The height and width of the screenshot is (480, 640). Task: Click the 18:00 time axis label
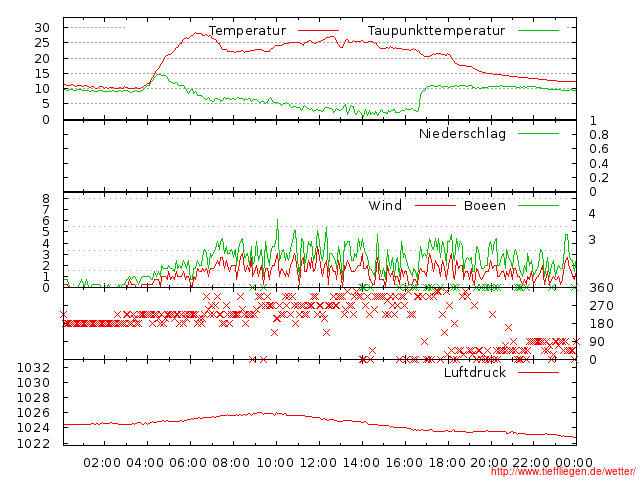click(x=447, y=463)
